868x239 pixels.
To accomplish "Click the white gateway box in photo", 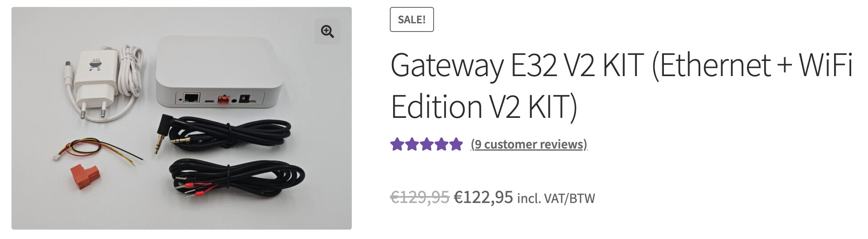I will 219,72.
